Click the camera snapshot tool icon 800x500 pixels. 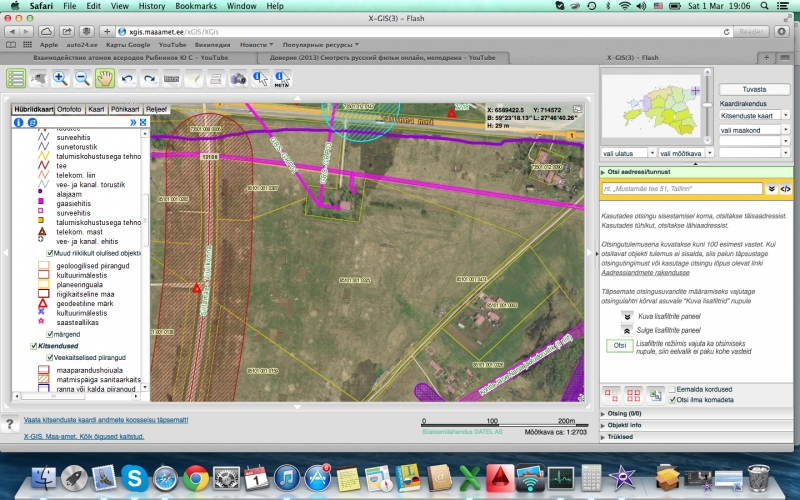pyautogui.click(x=238, y=79)
